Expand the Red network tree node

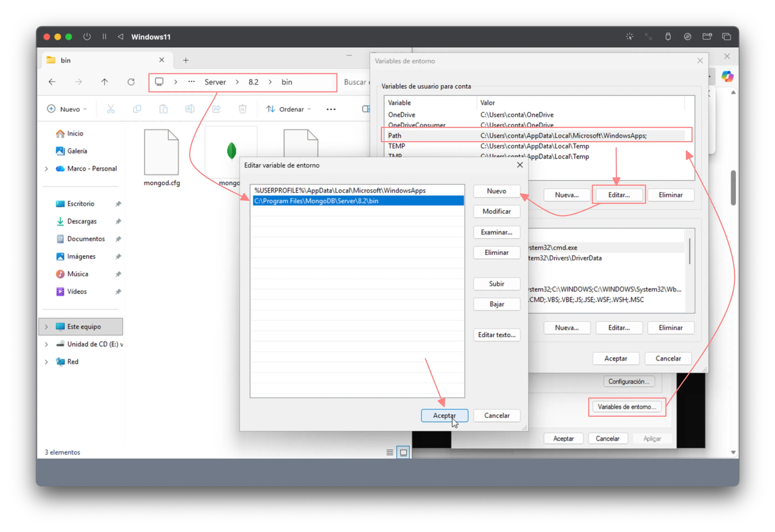[46, 362]
